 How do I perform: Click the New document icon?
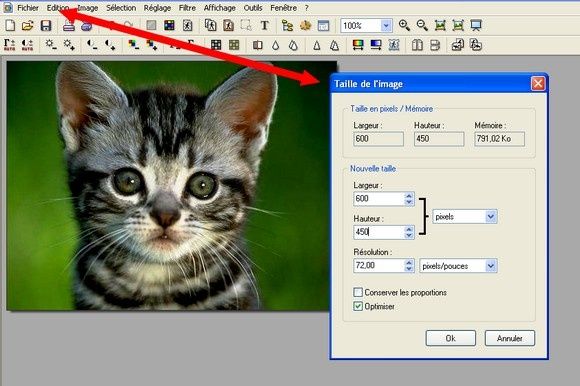(x=10, y=26)
